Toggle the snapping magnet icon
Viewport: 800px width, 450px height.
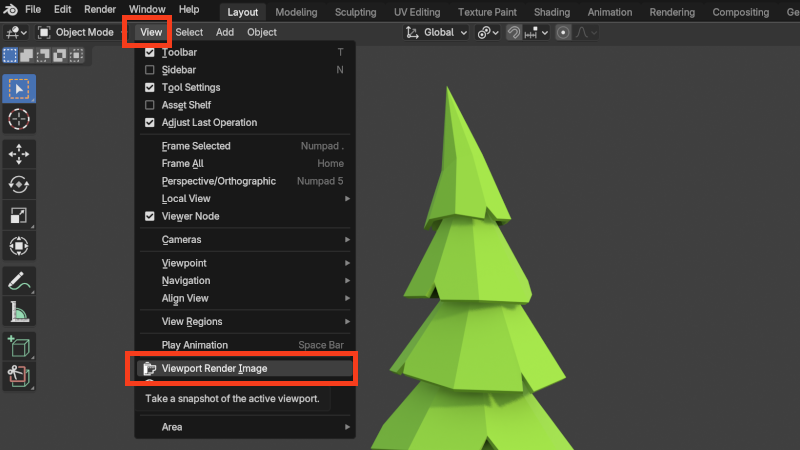tap(514, 32)
